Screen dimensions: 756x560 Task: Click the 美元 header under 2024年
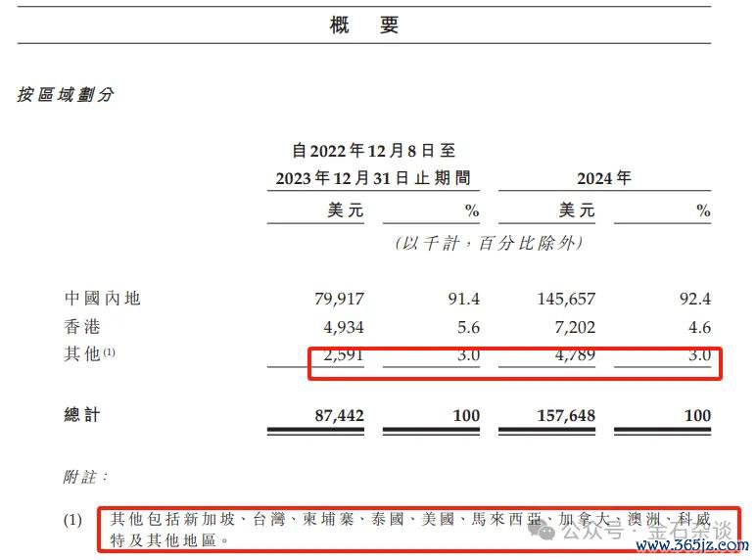(577, 210)
